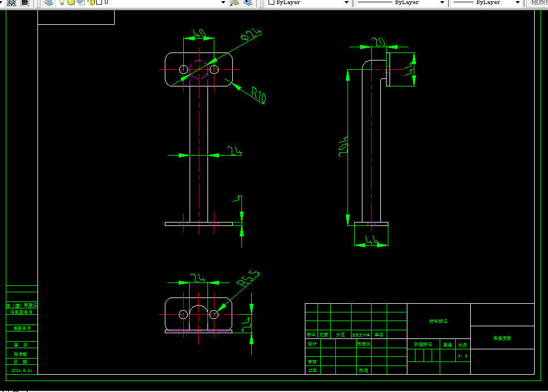
Task: Select the 标记 title block cell
Action: pos(311,335)
